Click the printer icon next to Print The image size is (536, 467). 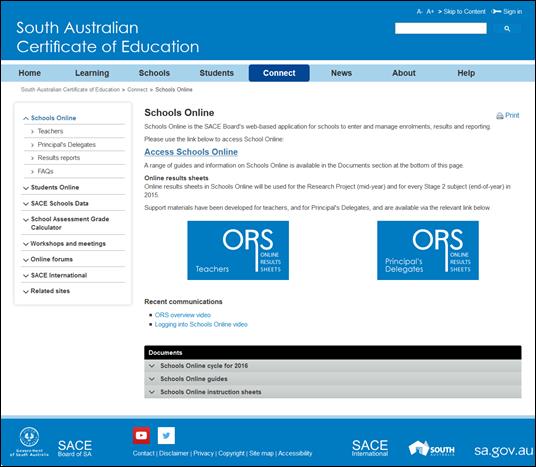(500, 116)
